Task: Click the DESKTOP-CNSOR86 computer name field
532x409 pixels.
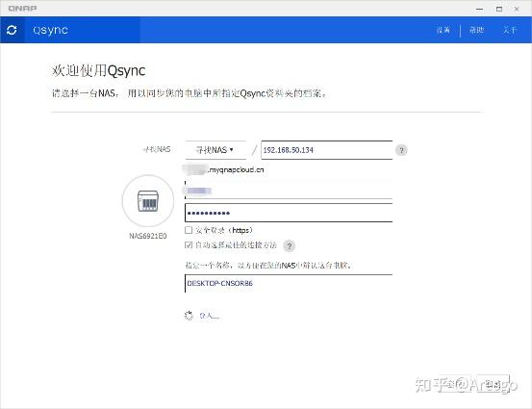Action: pyautogui.click(x=289, y=284)
